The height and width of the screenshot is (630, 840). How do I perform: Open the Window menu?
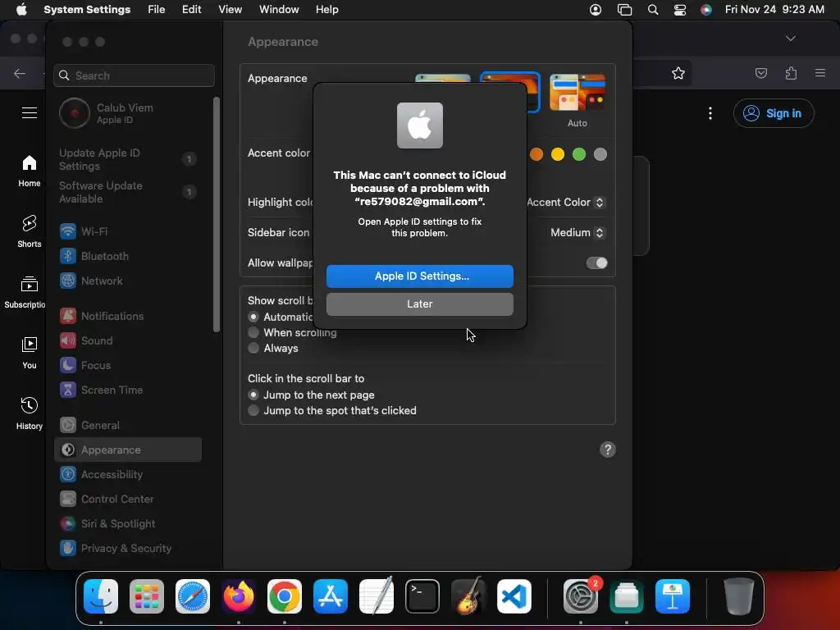coord(279,10)
